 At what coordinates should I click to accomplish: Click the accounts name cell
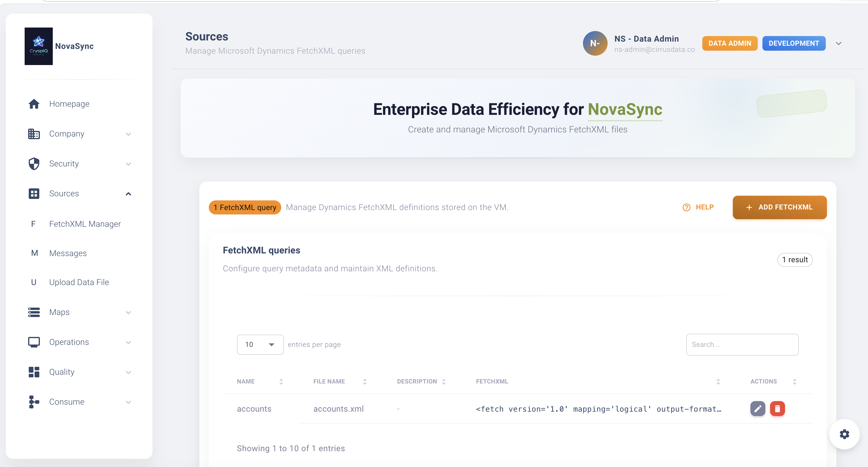click(x=254, y=409)
